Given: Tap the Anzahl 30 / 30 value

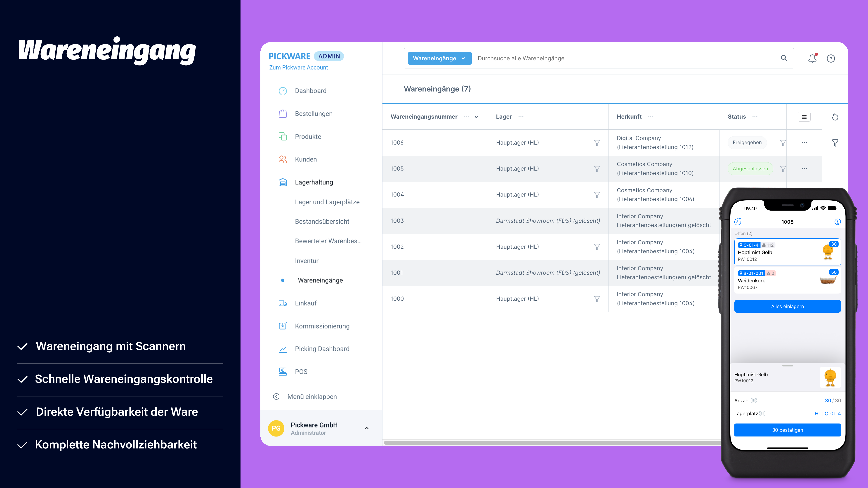Looking at the screenshot, I should coord(833,401).
